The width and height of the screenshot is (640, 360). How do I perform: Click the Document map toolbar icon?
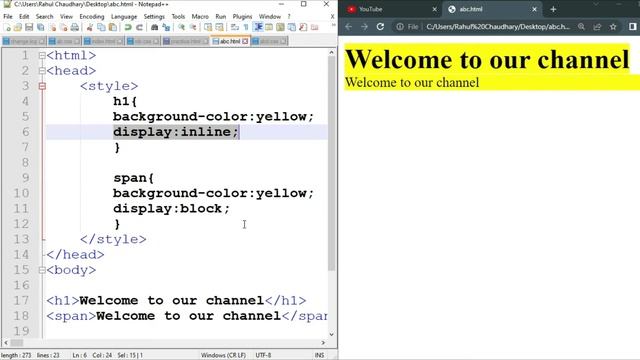(x=280, y=27)
